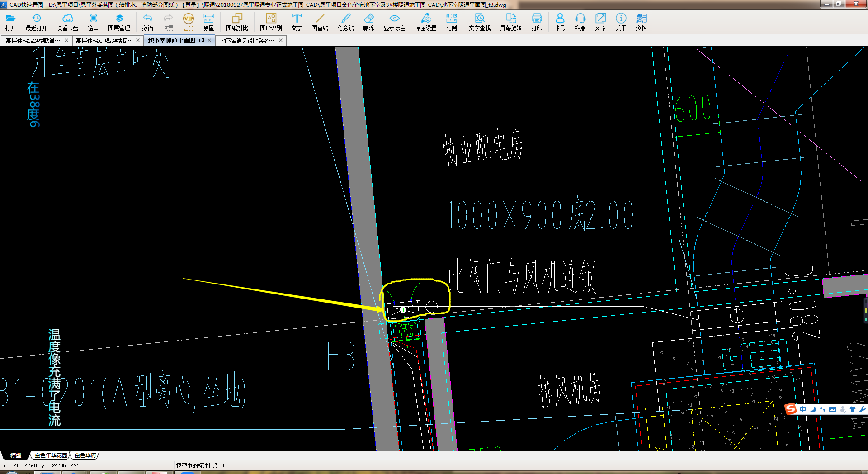868x474 pixels.
Task: Open the 最近打开 recent files list
Action: 36,22
